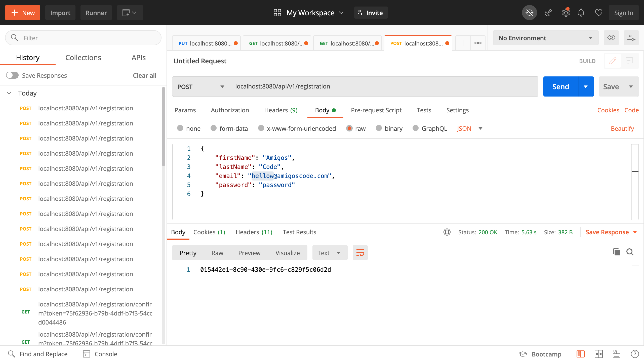Expand the No Environment dropdown

click(545, 38)
